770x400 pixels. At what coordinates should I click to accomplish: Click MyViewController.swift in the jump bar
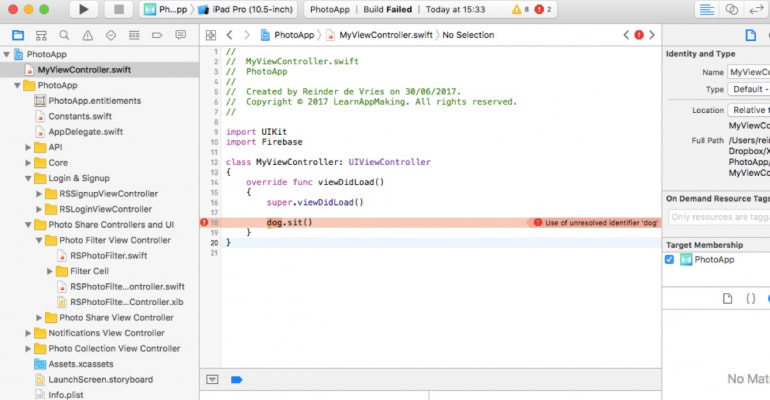click(x=380, y=35)
